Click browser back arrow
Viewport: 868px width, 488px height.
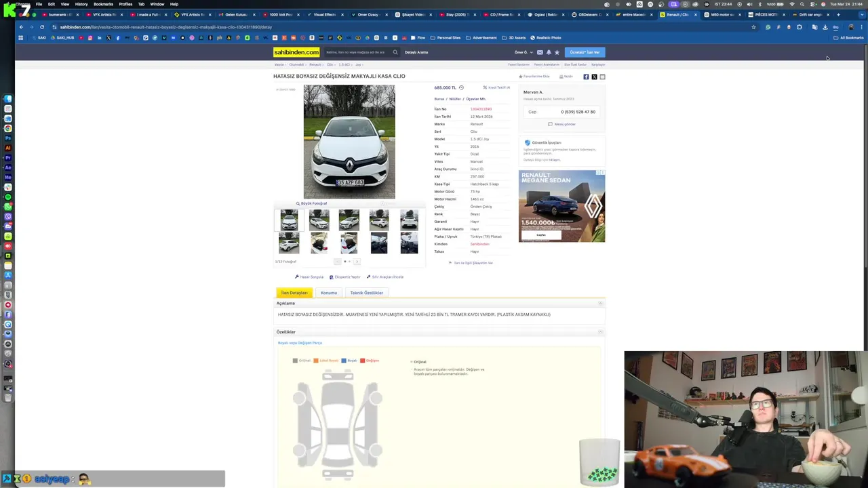click(x=21, y=27)
